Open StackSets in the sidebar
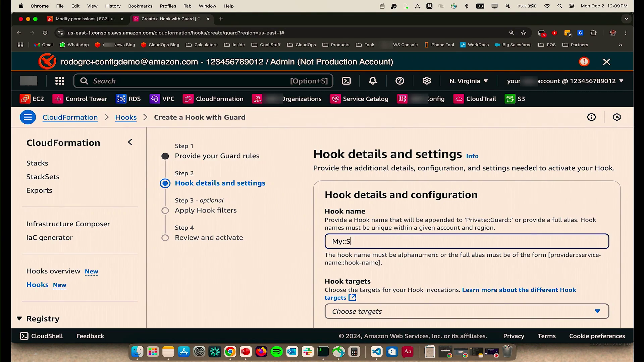The image size is (644, 362). point(43,177)
